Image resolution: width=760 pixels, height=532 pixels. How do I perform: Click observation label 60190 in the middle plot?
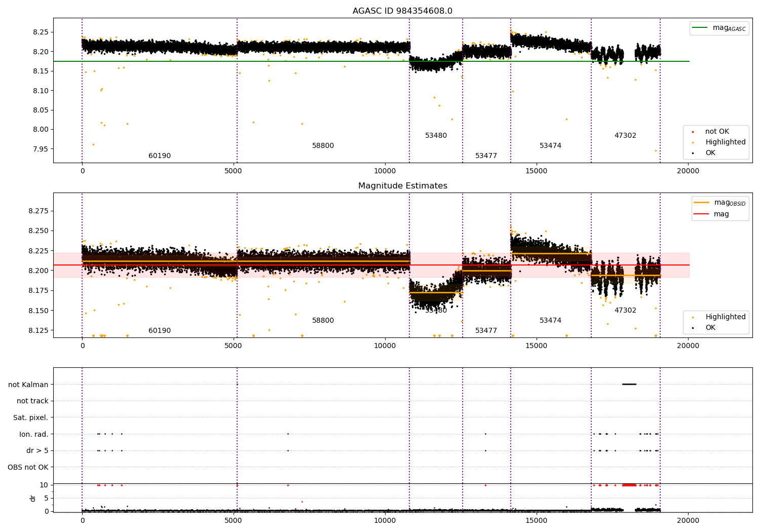(160, 331)
